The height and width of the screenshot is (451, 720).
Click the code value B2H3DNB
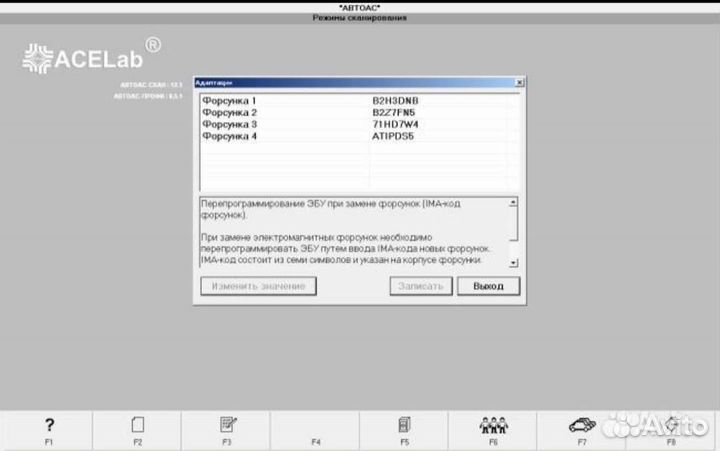pos(395,101)
